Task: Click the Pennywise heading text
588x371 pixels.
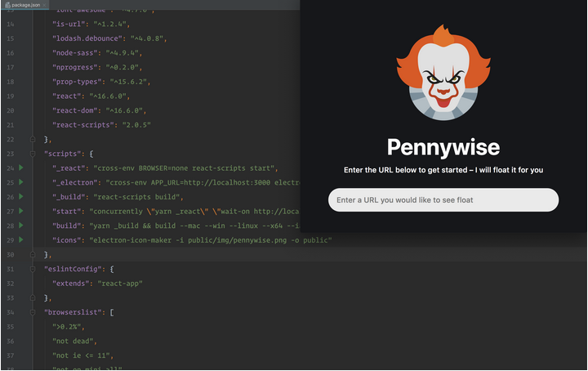Action: pos(443,147)
